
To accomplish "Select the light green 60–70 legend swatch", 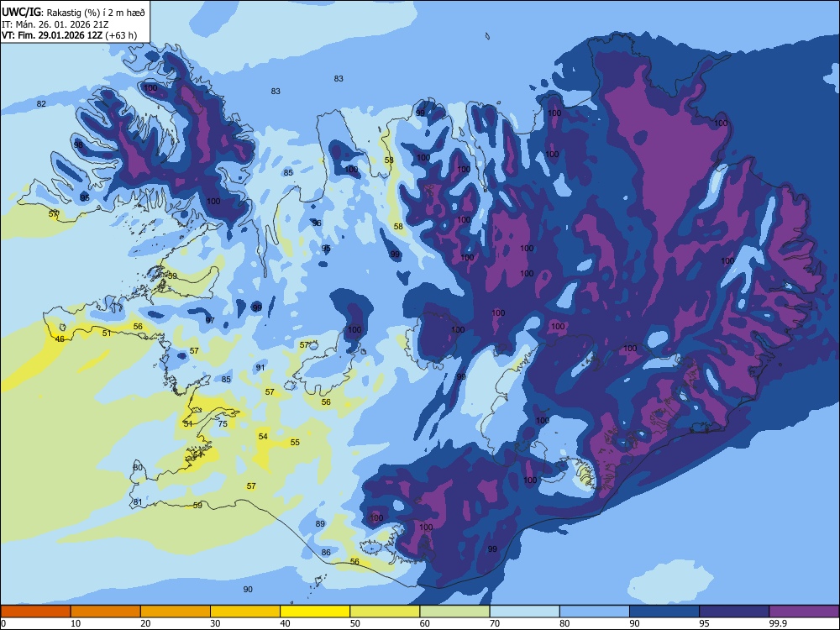I will pos(454,612).
